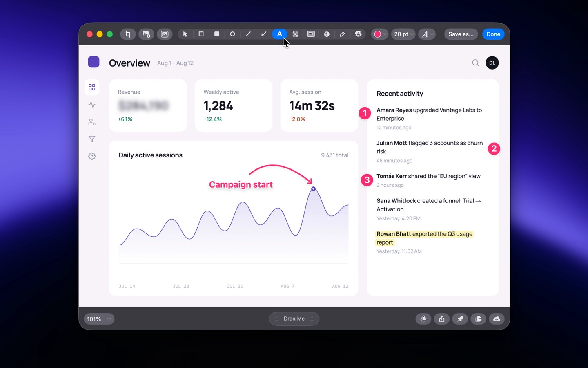This screenshot has height=368, width=588.
Task: Click the "Sana Whitlock" activity entry
Action: click(429, 209)
